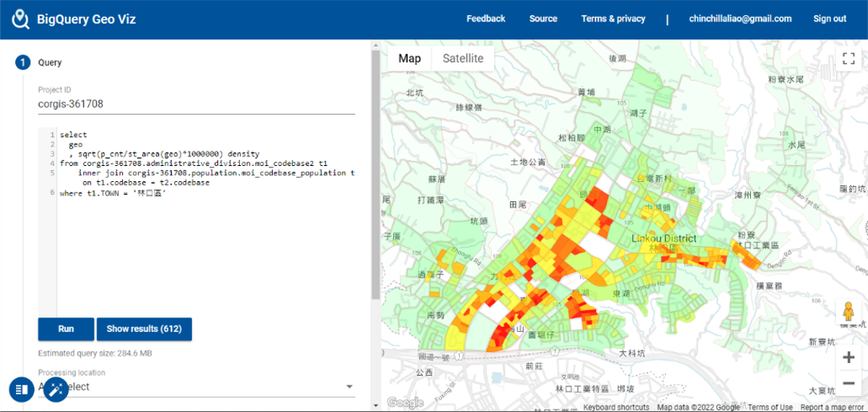Click the Project ID input field

(197, 104)
